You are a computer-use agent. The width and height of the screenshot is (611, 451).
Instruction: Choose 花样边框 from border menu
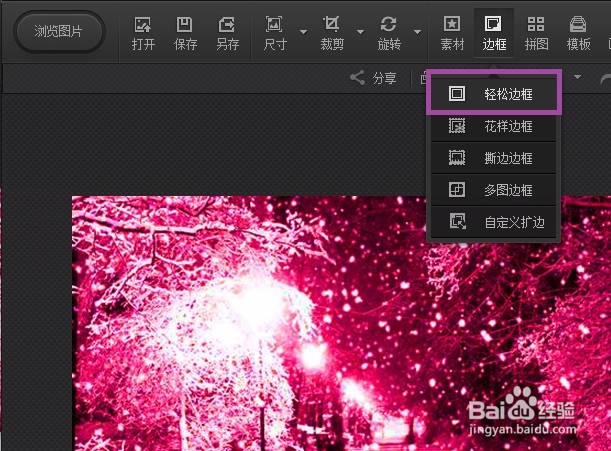tap(494, 126)
